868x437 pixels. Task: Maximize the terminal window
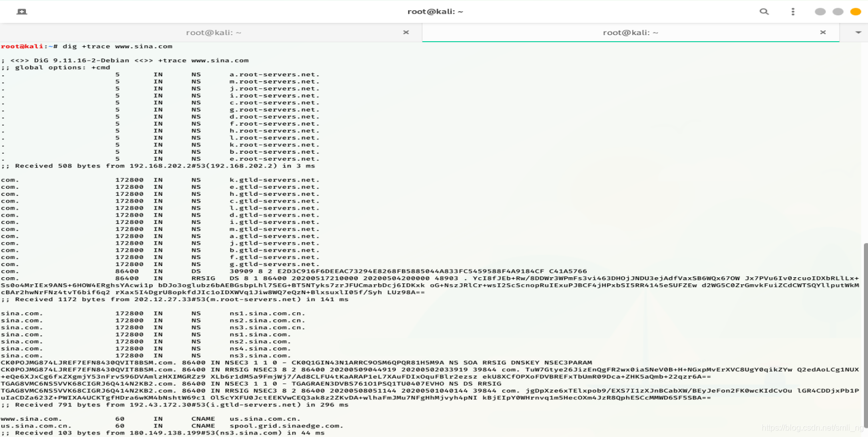point(838,11)
